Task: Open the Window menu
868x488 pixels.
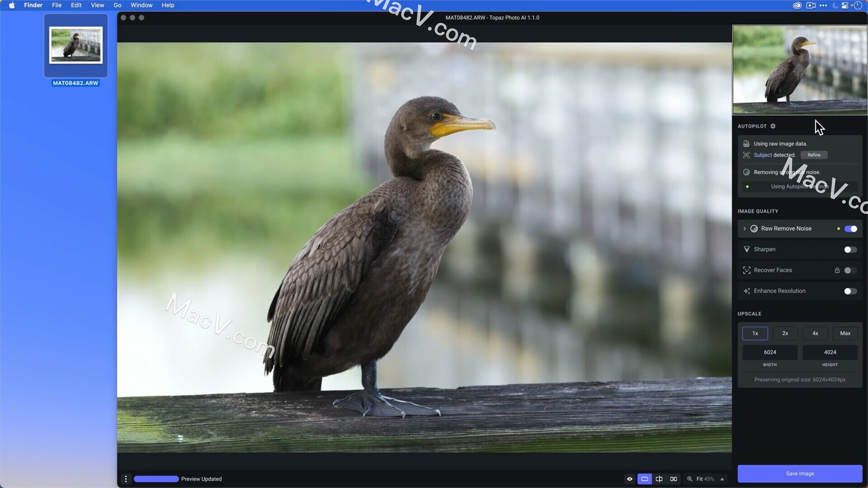Action: tap(141, 5)
